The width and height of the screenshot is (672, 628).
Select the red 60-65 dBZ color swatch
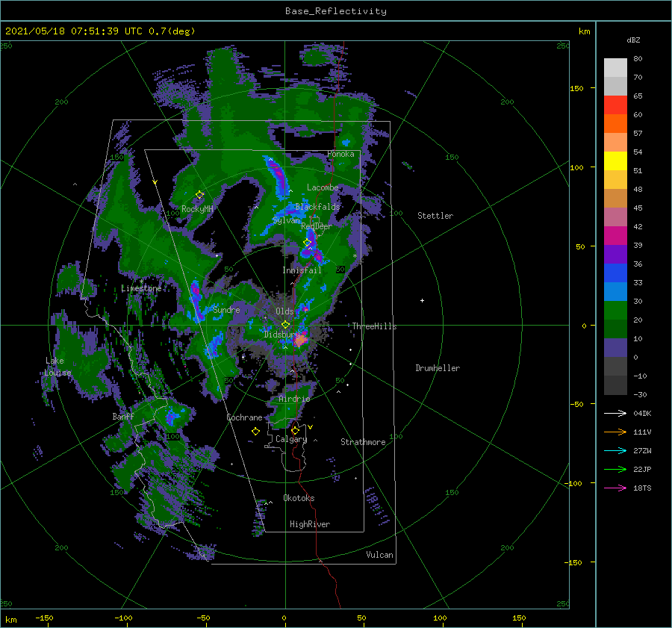click(615, 105)
